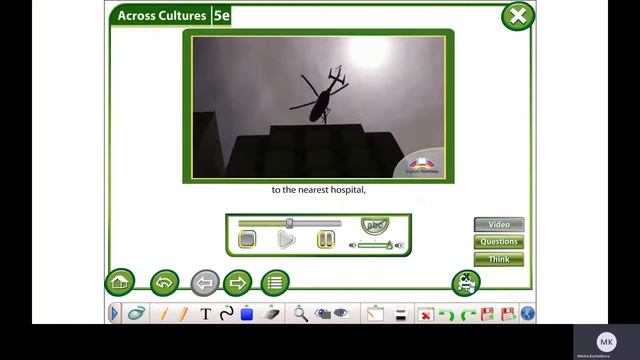This screenshot has width=640, height=360.
Task: Adjust the volume slider handle
Action: pos(389,245)
